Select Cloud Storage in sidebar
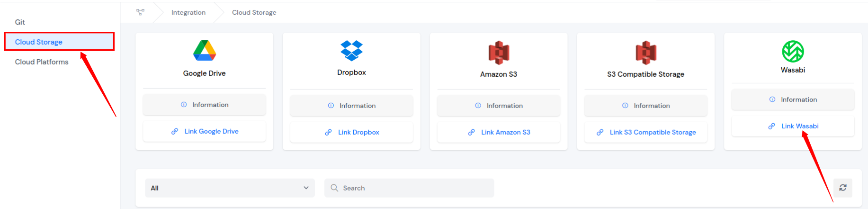The width and height of the screenshot is (868, 209). pos(39,42)
